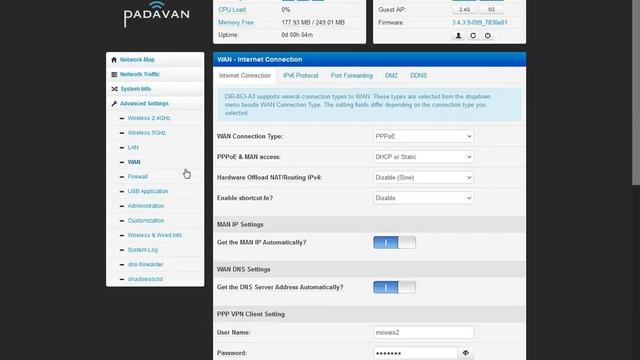Image resolution: width=640 pixels, height=360 pixels.
Task: Click the memory value 177.93 MB / 249.01 MB
Action: click(x=313, y=22)
